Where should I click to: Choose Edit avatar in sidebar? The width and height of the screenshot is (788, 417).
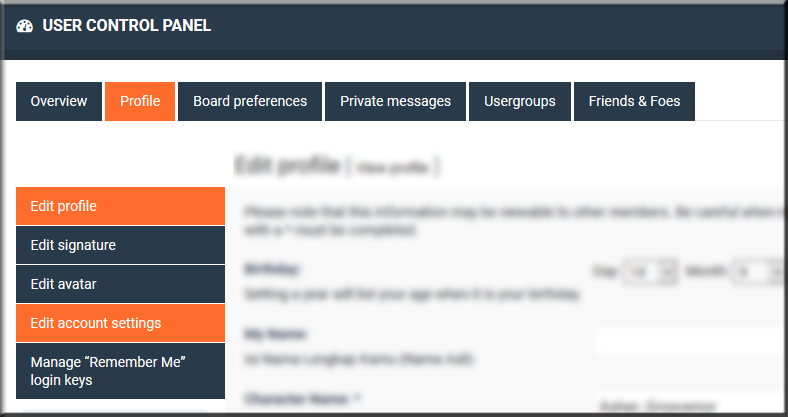120,284
